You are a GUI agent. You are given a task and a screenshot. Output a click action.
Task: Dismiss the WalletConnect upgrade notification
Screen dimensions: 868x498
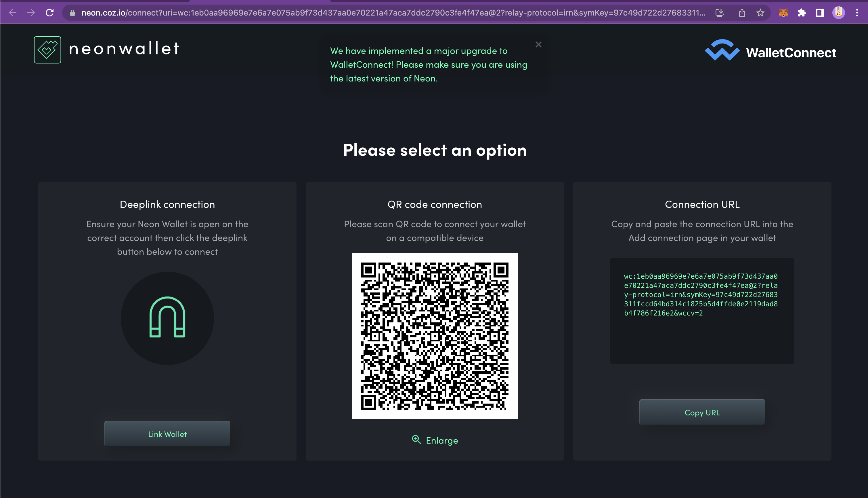[x=539, y=44]
